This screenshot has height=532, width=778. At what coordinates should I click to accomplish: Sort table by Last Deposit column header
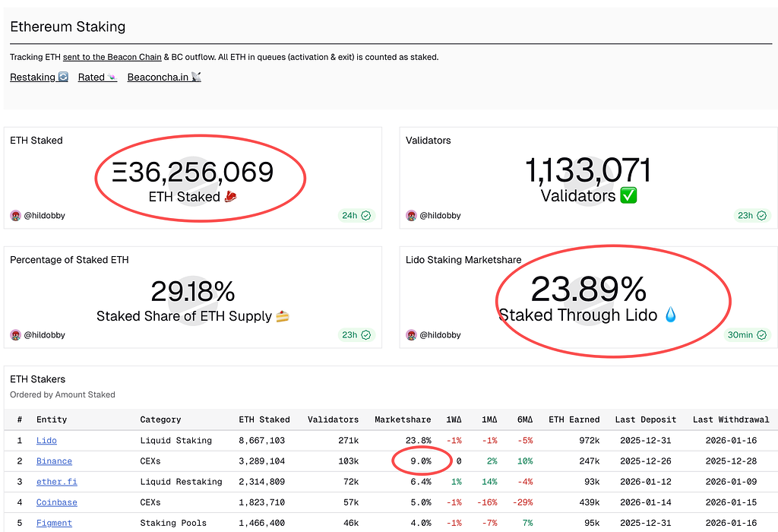pyautogui.click(x=644, y=420)
